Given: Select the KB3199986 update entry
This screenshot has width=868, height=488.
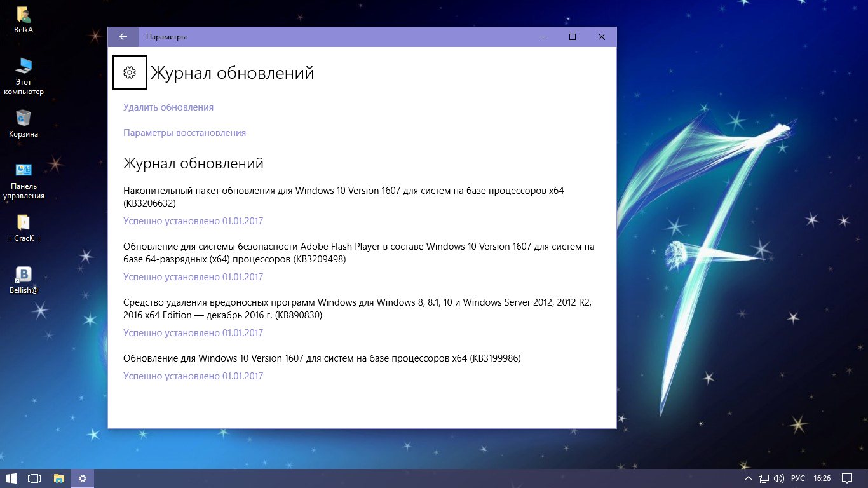Looking at the screenshot, I should (x=322, y=358).
